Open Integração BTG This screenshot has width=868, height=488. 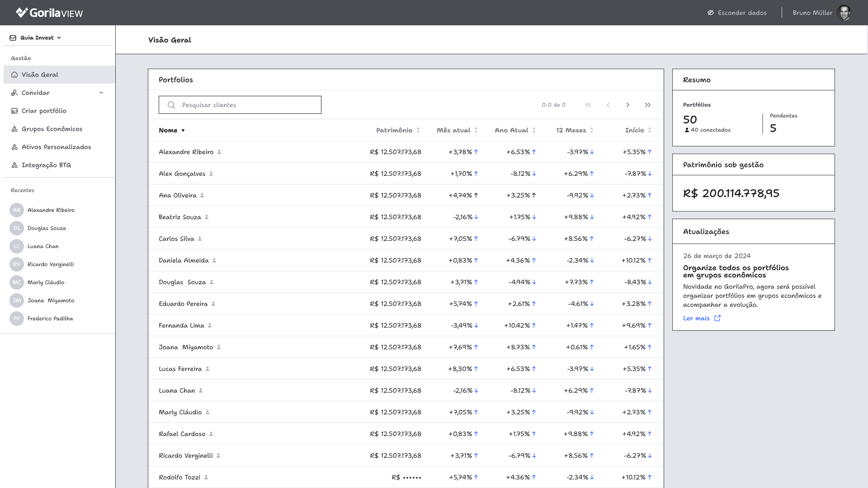(46, 165)
